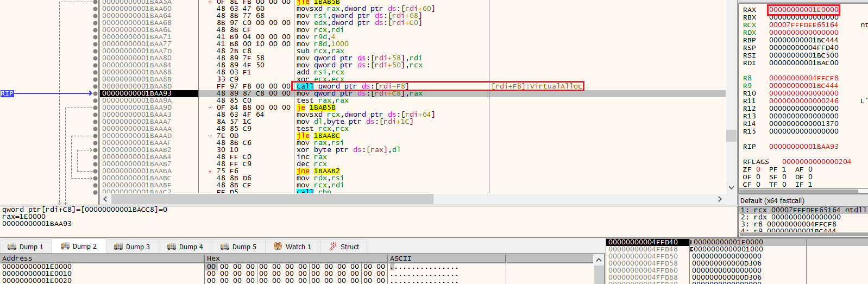The image size is (868, 284).
Task: Toggle breakpoint bullet at address 1BAA8D
Action: (96, 86)
